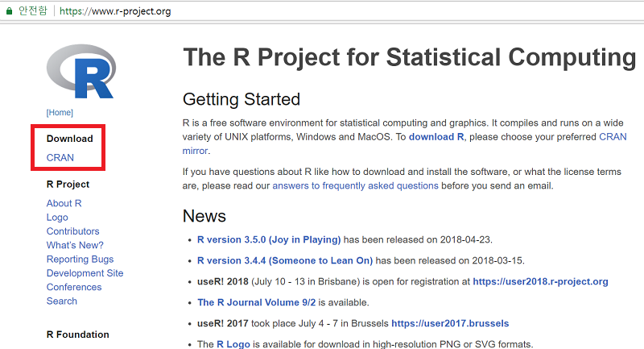Open R version 3.5.0 (Joy in Playing) link

coord(269,239)
